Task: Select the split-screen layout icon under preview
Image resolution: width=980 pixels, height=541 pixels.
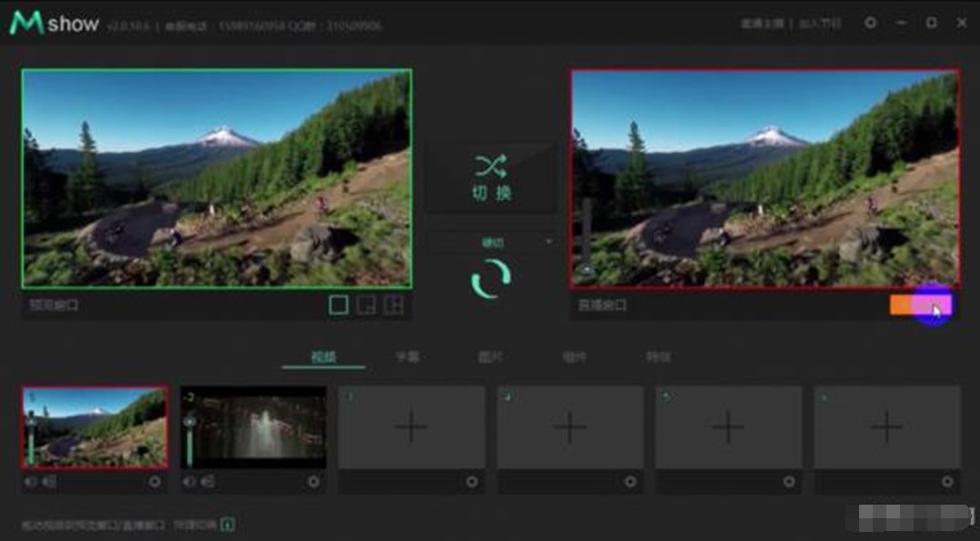Action: point(394,306)
